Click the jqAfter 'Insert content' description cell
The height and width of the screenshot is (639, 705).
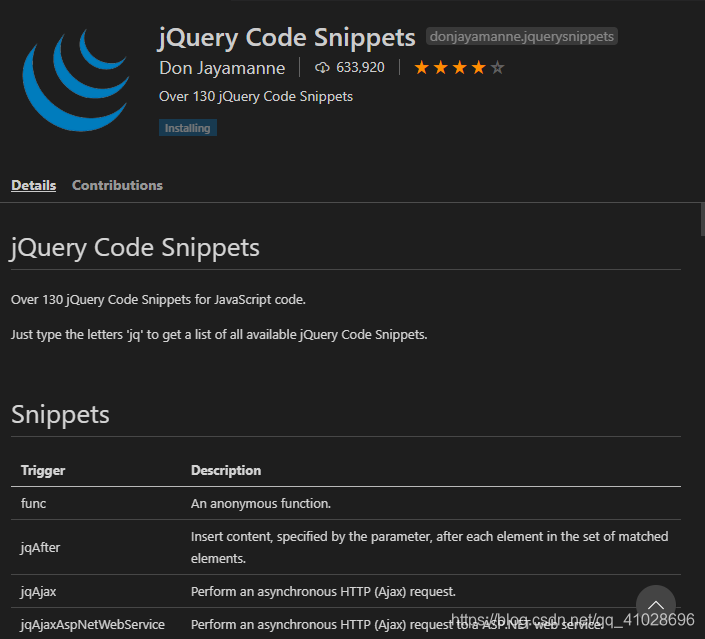click(429, 547)
